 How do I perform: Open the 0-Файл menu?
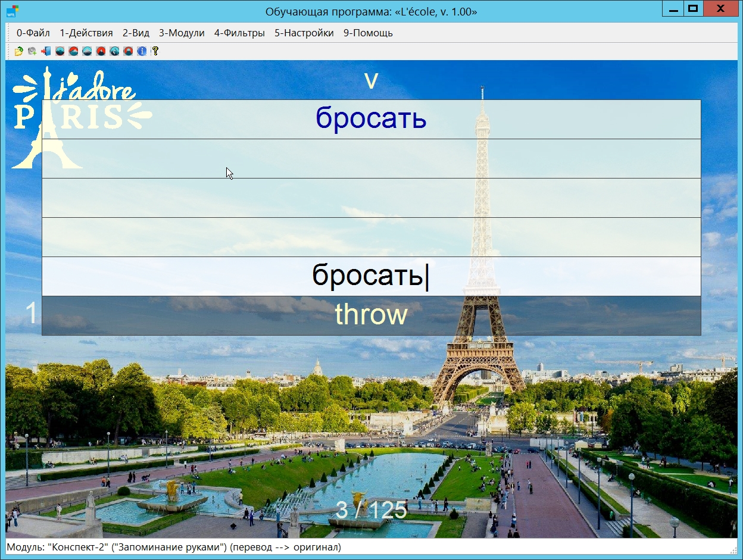point(33,33)
